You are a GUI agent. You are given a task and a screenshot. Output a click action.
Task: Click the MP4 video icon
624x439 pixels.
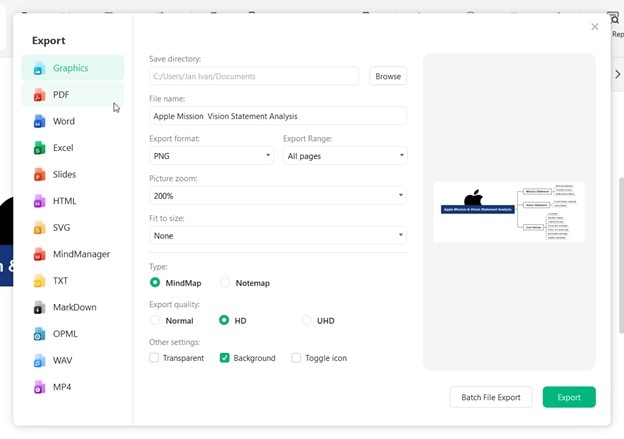(x=39, y=387)
